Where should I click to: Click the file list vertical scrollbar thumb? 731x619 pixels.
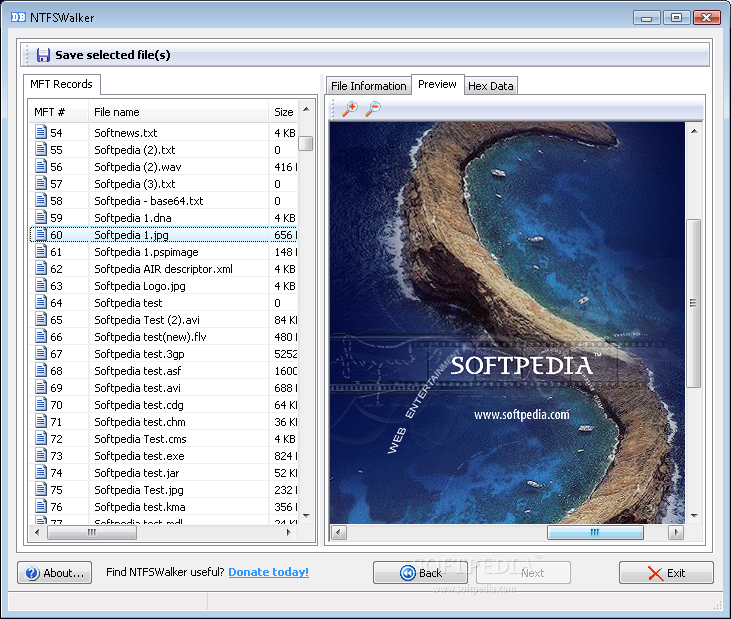306,143
